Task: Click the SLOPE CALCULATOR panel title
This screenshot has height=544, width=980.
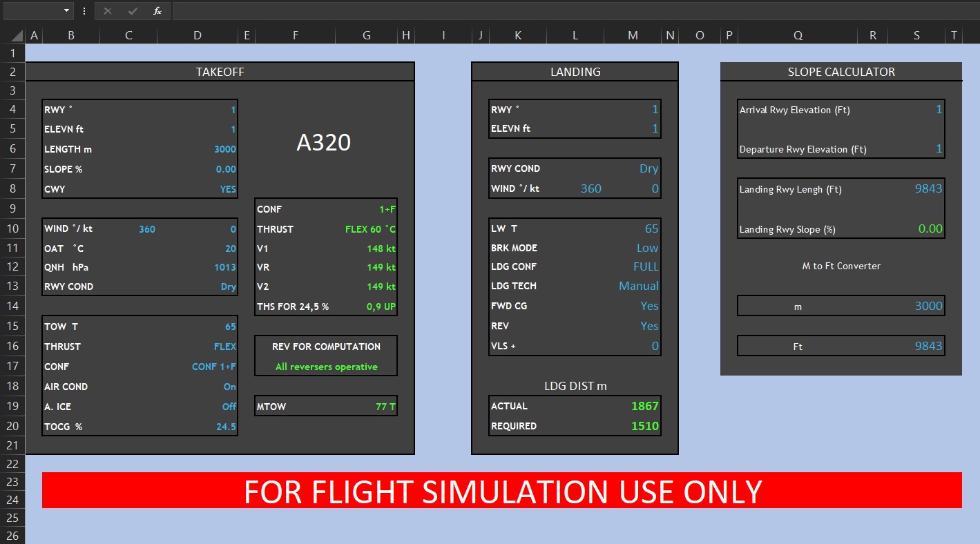Action: [841, 72]
